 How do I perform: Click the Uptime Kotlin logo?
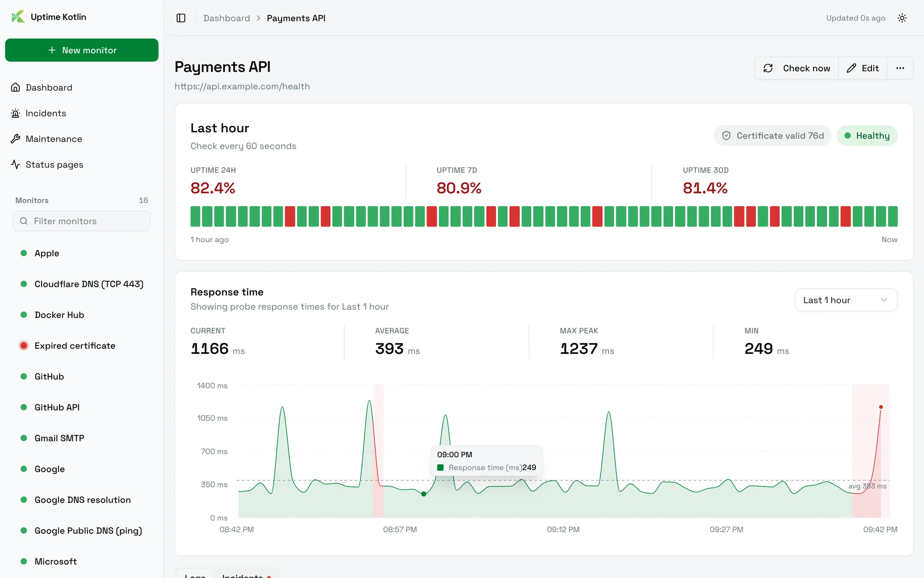click(18, 17)
